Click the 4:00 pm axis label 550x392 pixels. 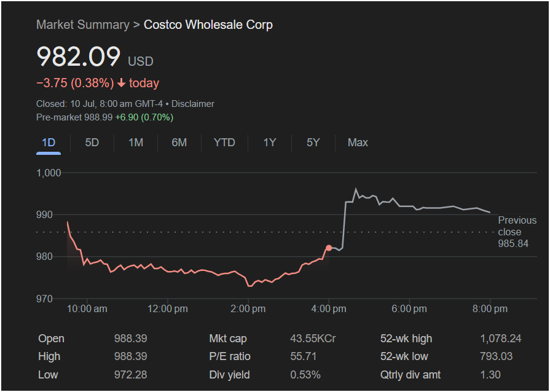329,309
